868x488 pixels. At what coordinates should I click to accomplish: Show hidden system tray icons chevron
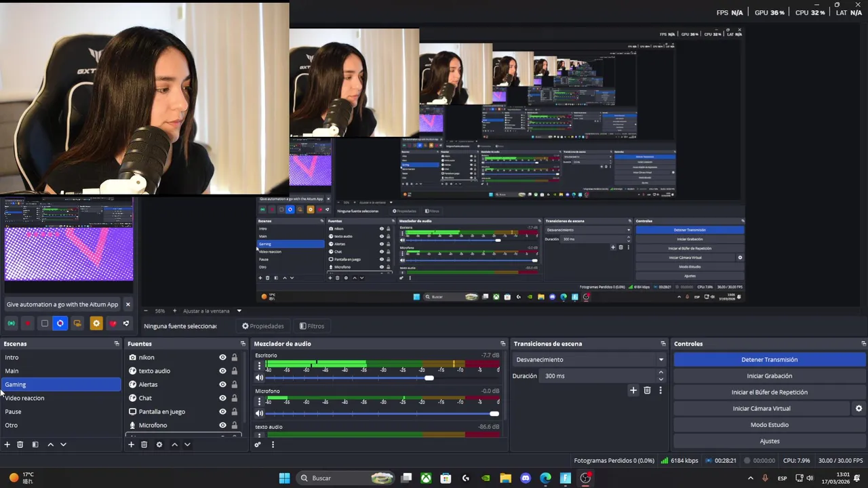coord(751,478)
